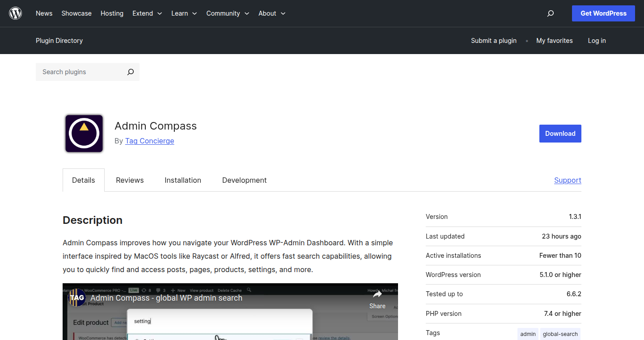644x340 pixels.
Task: Click version value '1.3.1'
Action: (x=575, y=217)
